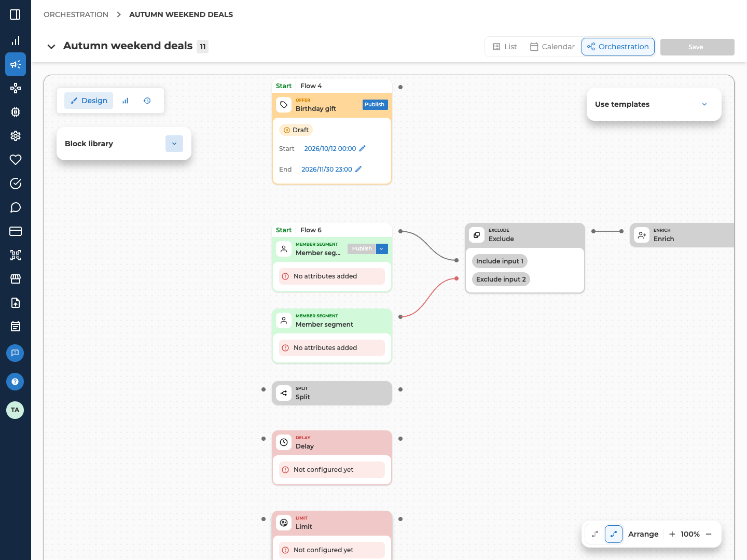Image resolution: width=747 pixels, height=560 pixels.
Task: Edit the Birthday gift end date pencil
Action: [x=358, y=169]
